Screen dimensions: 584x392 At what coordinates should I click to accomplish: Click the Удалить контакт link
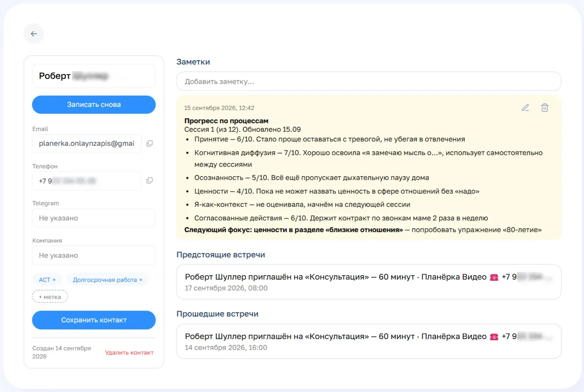point(129,353)
